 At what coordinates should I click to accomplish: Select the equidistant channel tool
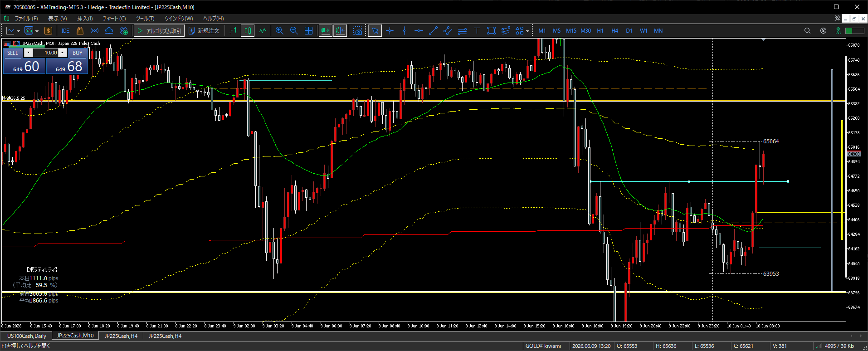click(x=448, y=31)
